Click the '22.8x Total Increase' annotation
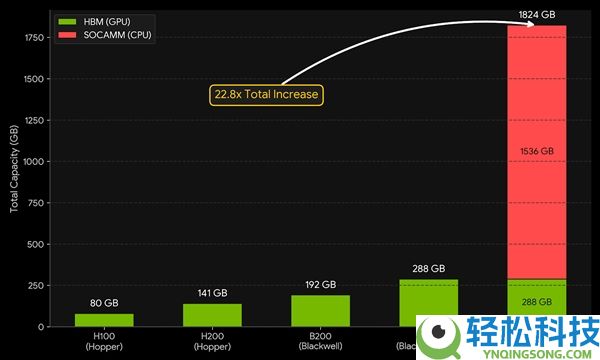 266,95
